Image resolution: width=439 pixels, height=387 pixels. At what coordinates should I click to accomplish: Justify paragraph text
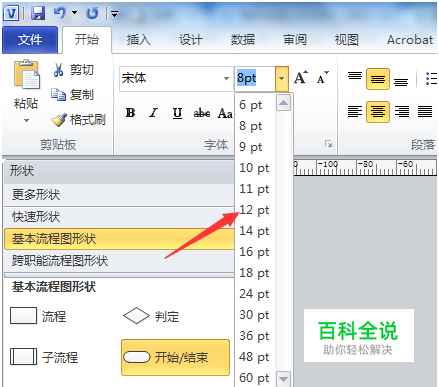425,112
